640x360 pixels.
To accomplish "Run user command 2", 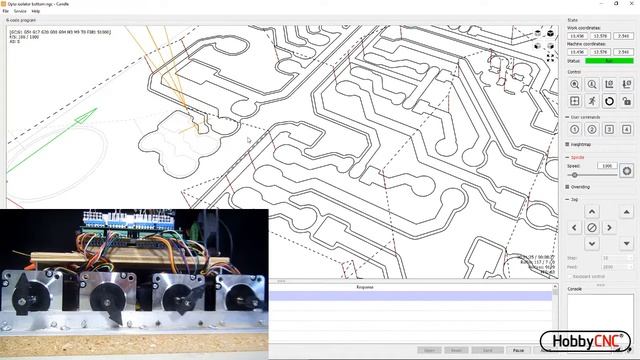I will [x=592, y=129].
